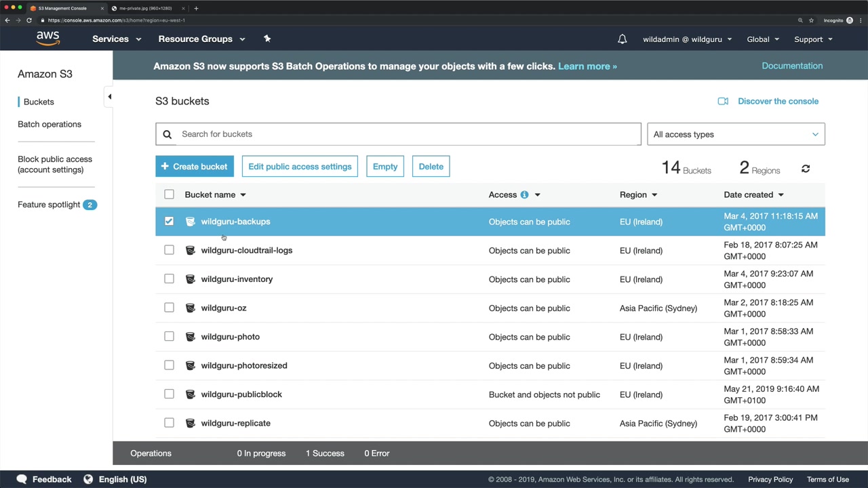Click the wildguru-photoresized bucket icon

click(190, 365)
